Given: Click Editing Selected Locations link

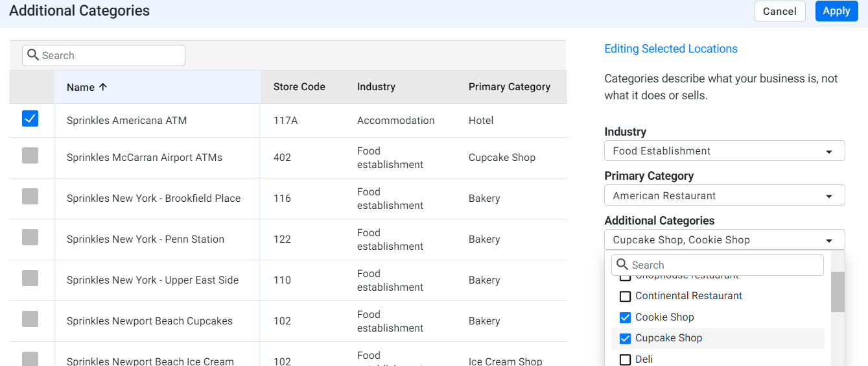Looking at the screenshot, I should (x=671, y=49).
